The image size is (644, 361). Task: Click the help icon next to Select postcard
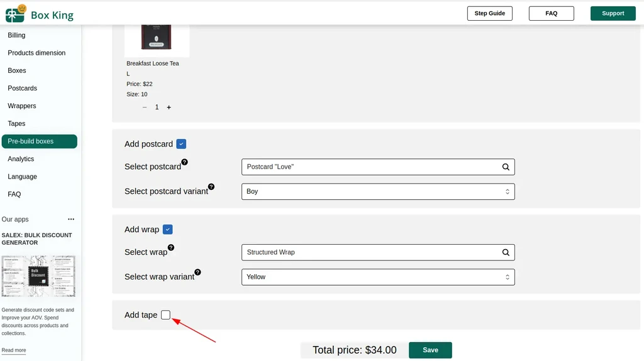(x=185, y=162)
